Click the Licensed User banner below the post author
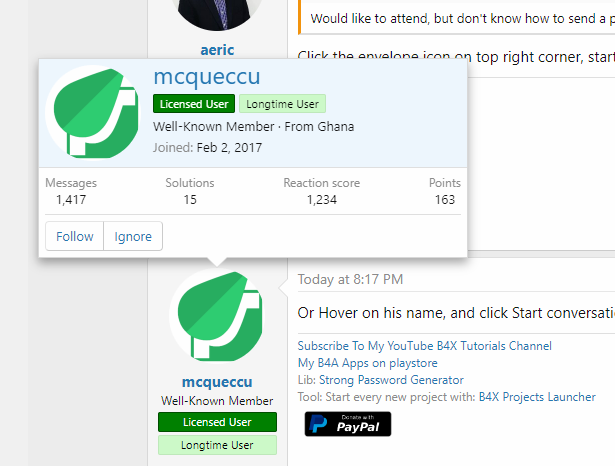 [x=217, y=422]
